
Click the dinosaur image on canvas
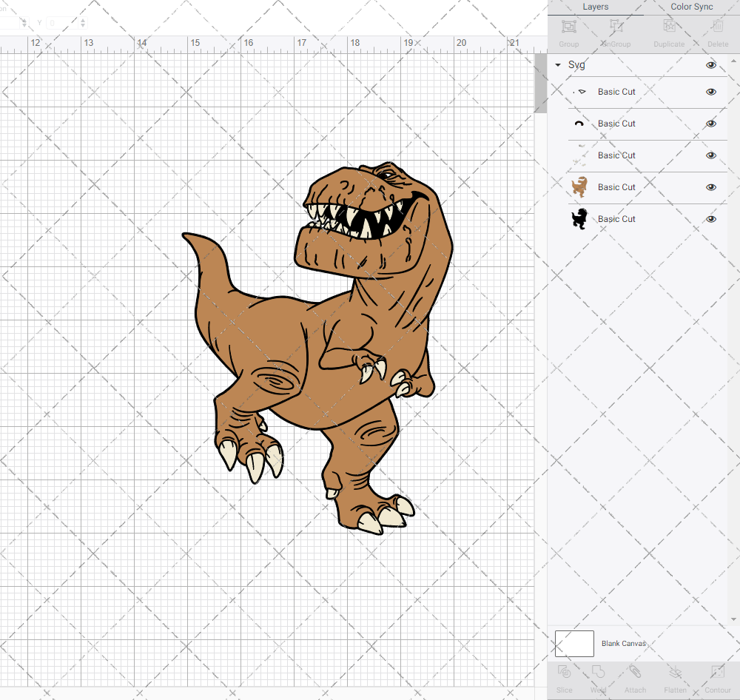point(317,349)
